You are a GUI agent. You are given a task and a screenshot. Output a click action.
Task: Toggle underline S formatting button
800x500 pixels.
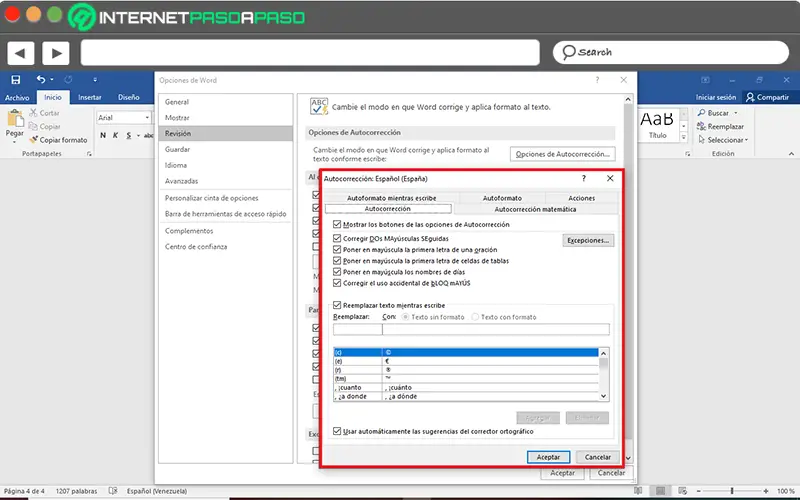coord(129,135)
